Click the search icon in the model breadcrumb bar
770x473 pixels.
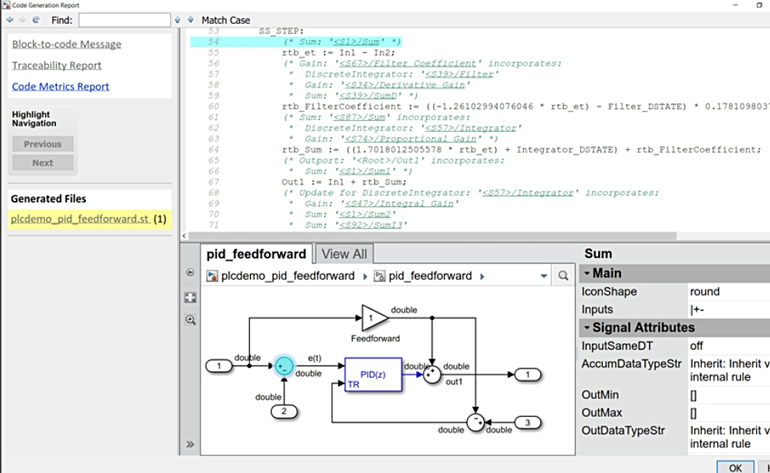point(564,276)
